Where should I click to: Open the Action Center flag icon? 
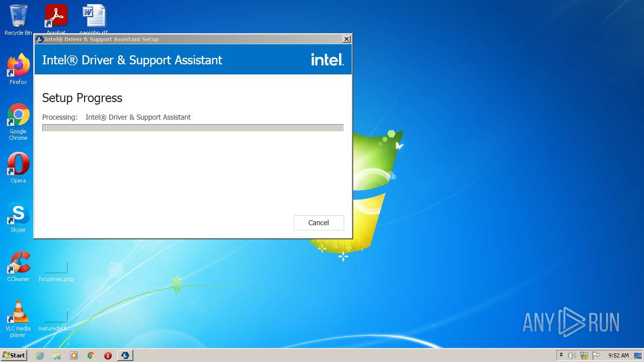pyautogui.click(x=596, y=355)
